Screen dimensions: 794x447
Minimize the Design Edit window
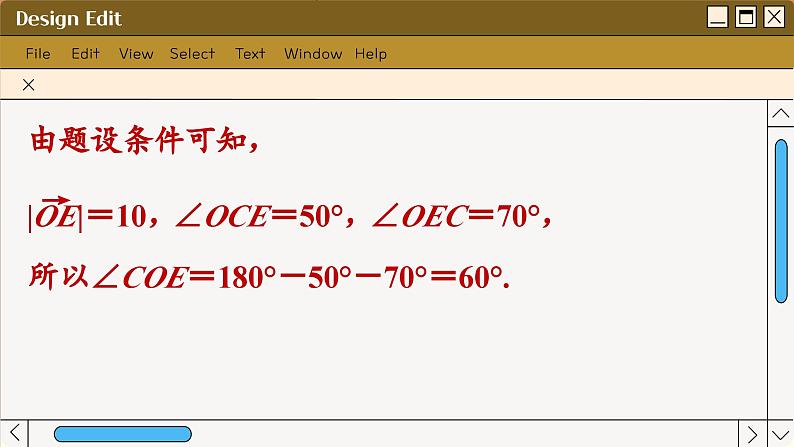tap(718, 17)
